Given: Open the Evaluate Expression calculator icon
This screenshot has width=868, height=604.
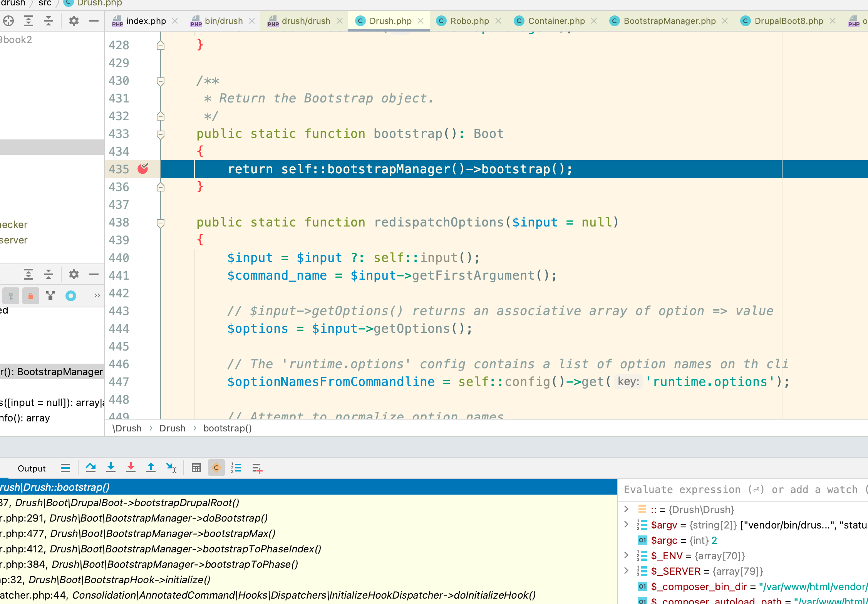Looking at the screenshot, I should 196,468.
